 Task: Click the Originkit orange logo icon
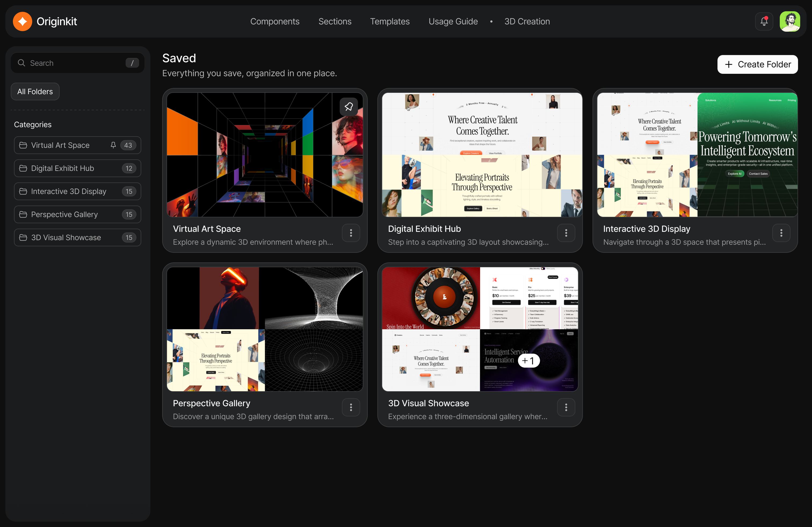click(23, 21)
